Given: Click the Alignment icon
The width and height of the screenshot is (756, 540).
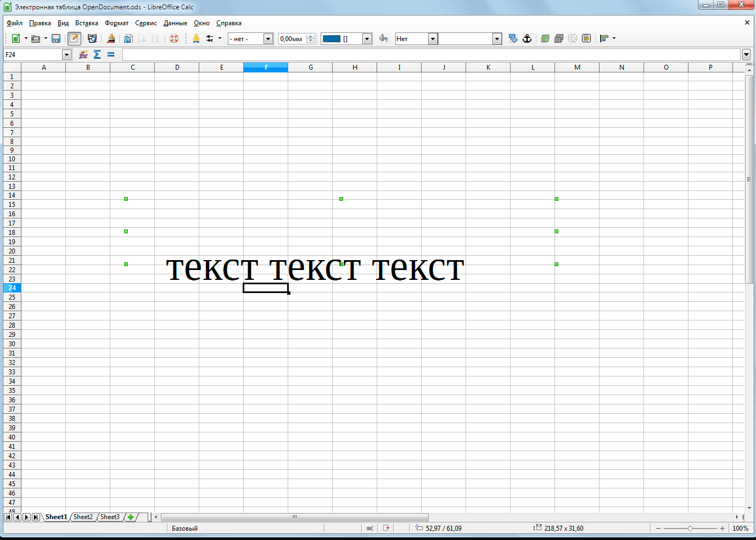Looking at the screenshot, I should pyautogui.click(x=604, y=38).
